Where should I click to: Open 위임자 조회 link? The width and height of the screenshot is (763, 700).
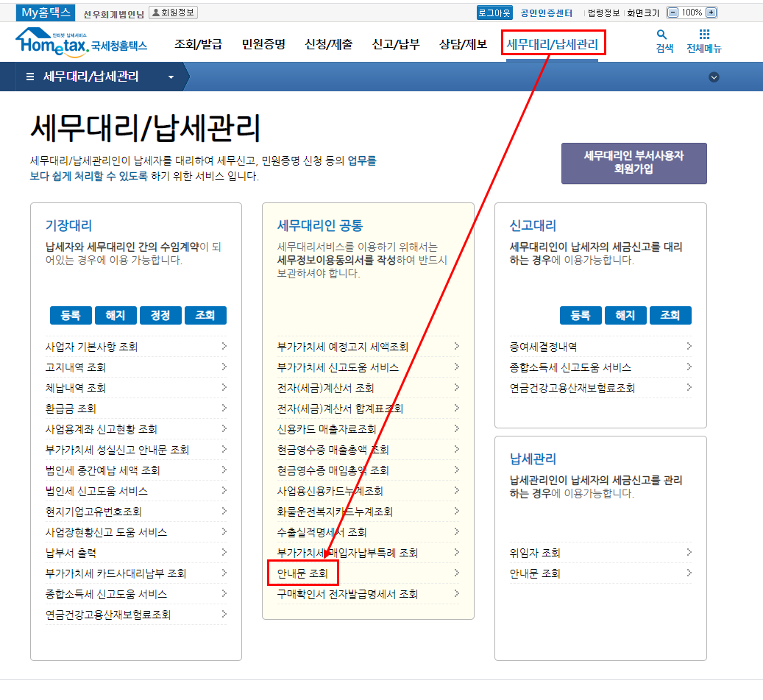tap(535, 553)
